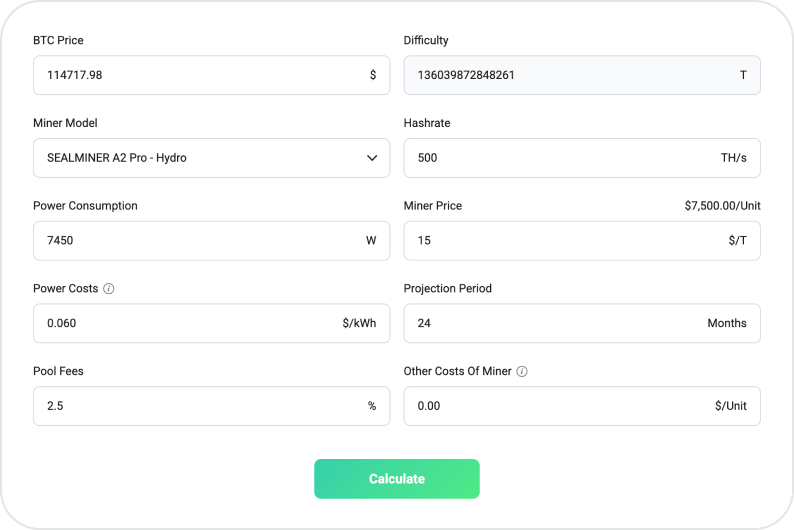Viewport: 794px width, 530px height.
Task: Select the Other Costs Of Miner field
Action: (550, 406)
